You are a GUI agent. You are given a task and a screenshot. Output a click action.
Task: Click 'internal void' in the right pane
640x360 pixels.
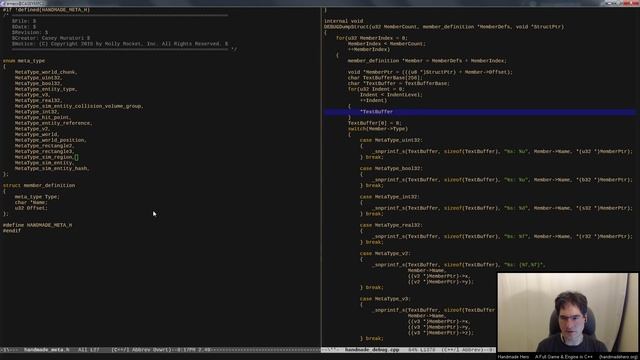344,21
